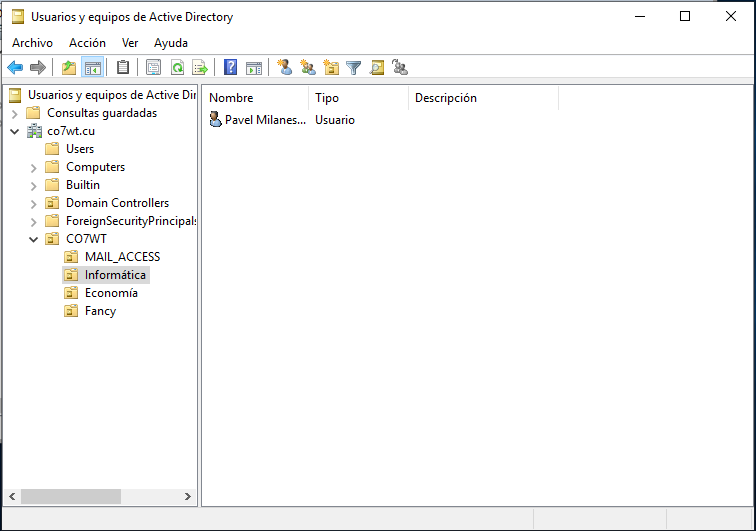The height and width of the screenshot is (531, 756).
Task: Go up one level with folder-arrow icon
Action: (x=69, y=68)
